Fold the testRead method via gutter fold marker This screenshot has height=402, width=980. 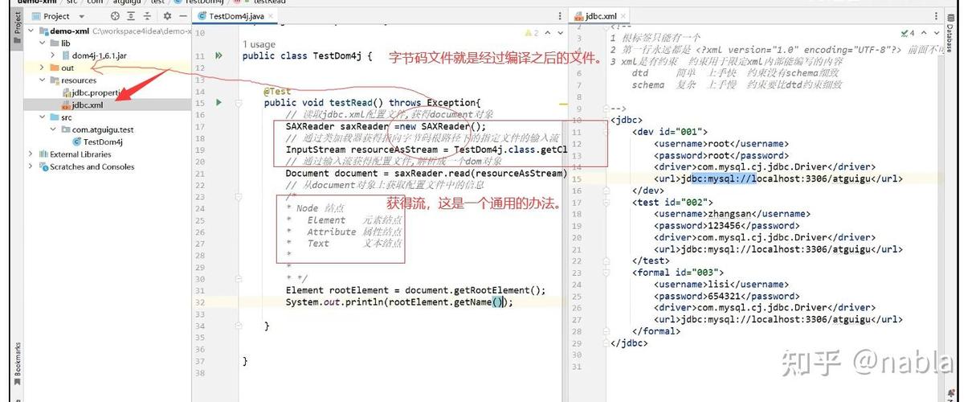[x=239, y=103]
